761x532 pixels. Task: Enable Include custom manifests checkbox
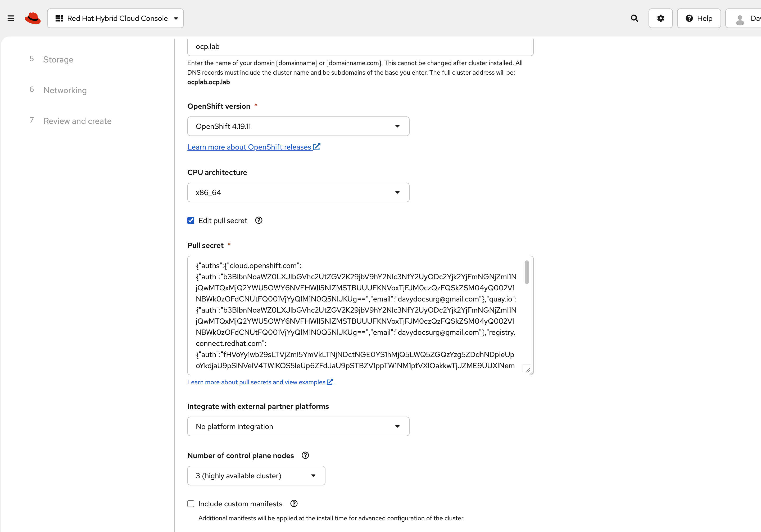tap(191, 503)
